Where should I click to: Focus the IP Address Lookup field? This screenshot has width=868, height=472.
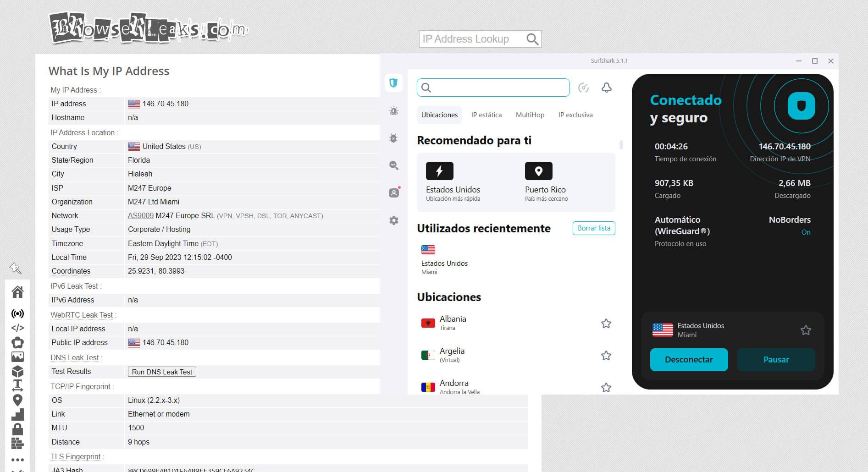click(x=472, y=39)
